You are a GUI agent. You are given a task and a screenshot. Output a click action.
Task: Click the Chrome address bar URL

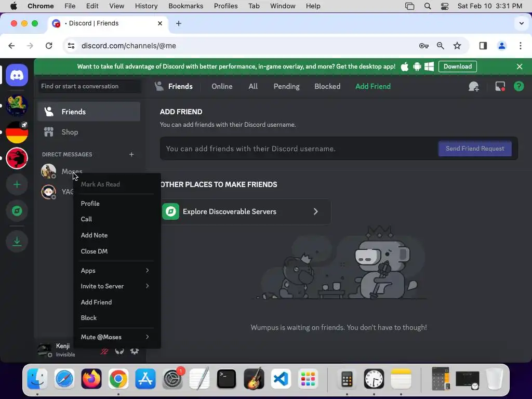pos(129,46)
